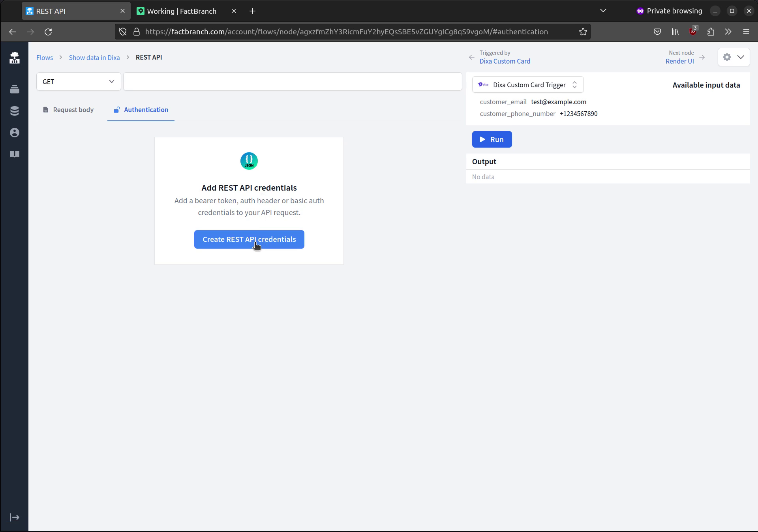Click the Flows breadcrumb link
Image resolution: width=758 pixels, height=532 pixels.
[x=44, y=57]
